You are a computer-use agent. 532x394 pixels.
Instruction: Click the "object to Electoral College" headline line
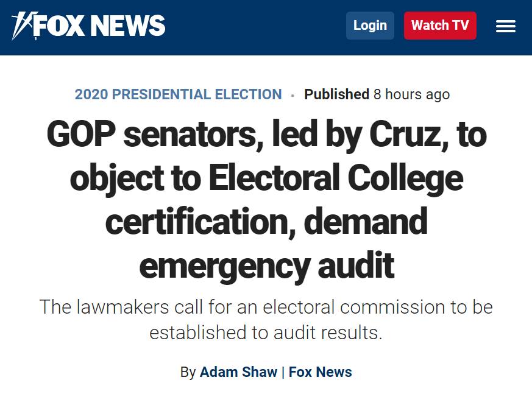(x=266, y=179)
